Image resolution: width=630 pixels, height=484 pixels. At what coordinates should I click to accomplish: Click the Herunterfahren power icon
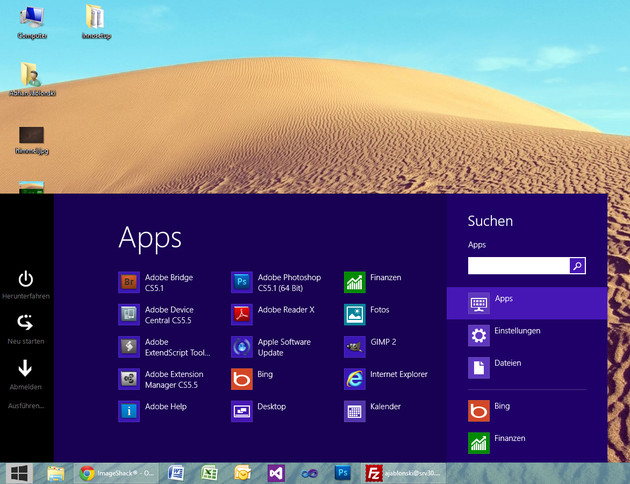26,279
